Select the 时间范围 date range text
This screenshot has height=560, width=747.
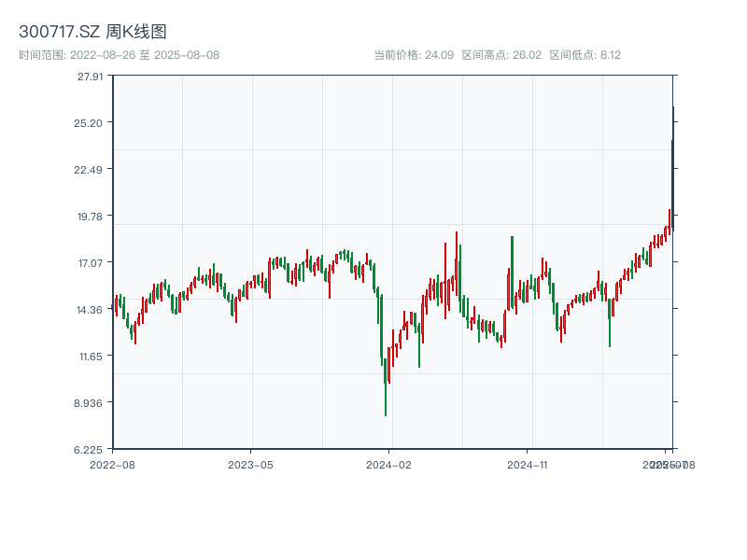point(120,55)
